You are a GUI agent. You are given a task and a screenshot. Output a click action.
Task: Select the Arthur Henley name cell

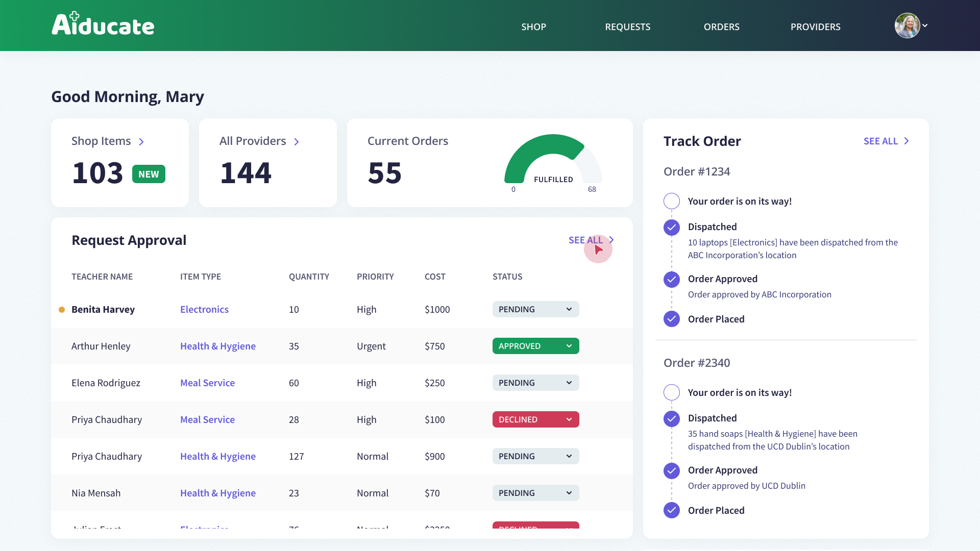point(101,346)
